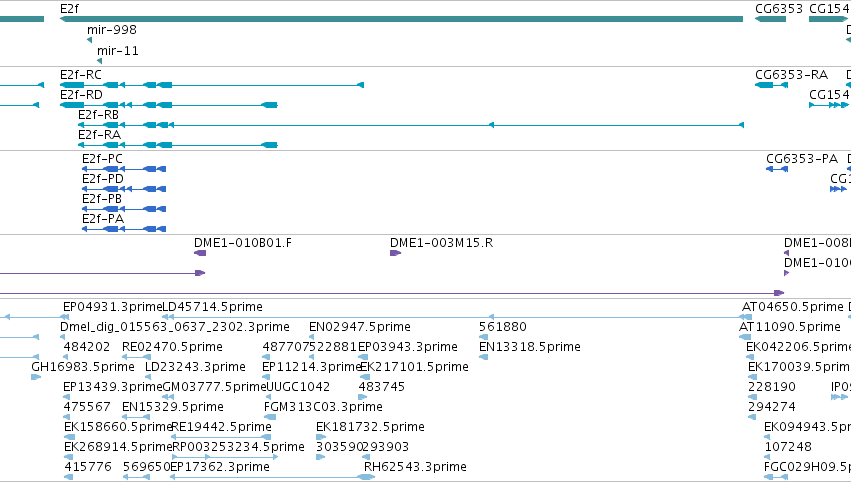Click the EP13439.3prime label
851x482 pixels.
[x=112, y=388]
